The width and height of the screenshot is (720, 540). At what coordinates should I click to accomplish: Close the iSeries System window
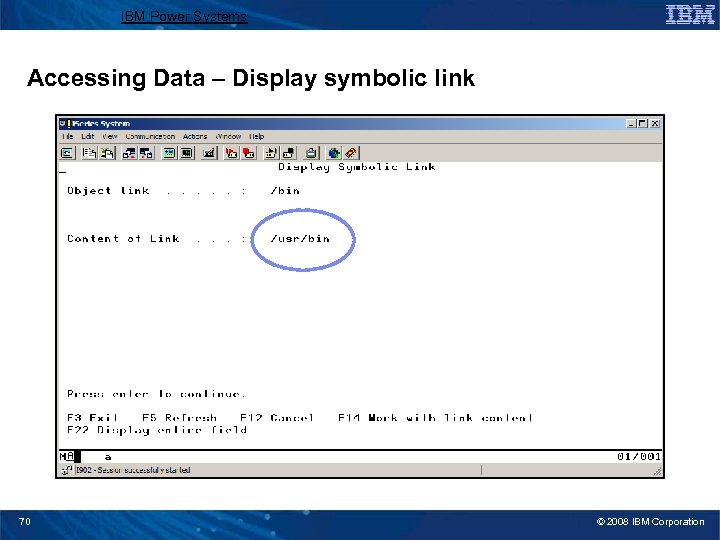(655, 124)
